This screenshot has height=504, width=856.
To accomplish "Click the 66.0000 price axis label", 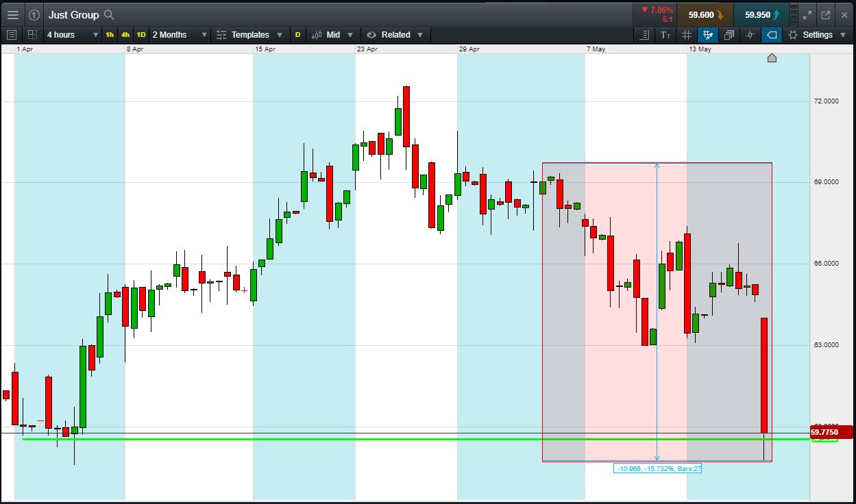I will [827, 264].
